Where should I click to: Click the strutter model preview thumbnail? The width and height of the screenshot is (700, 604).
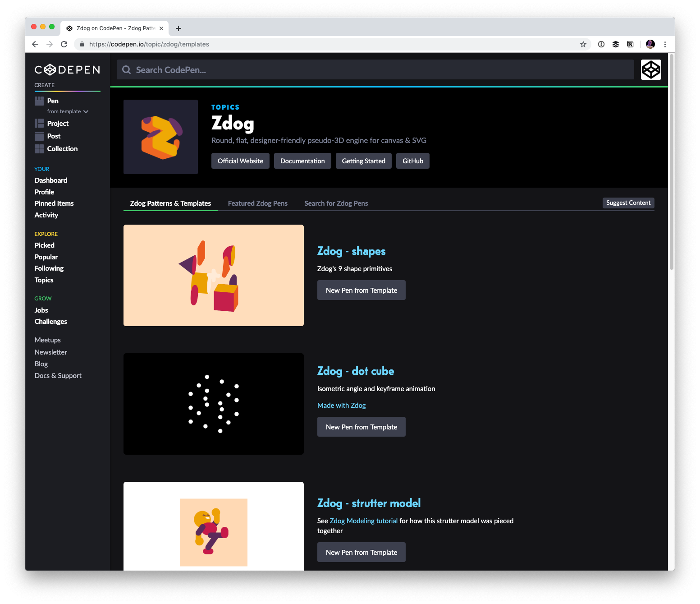coord(214,526)
